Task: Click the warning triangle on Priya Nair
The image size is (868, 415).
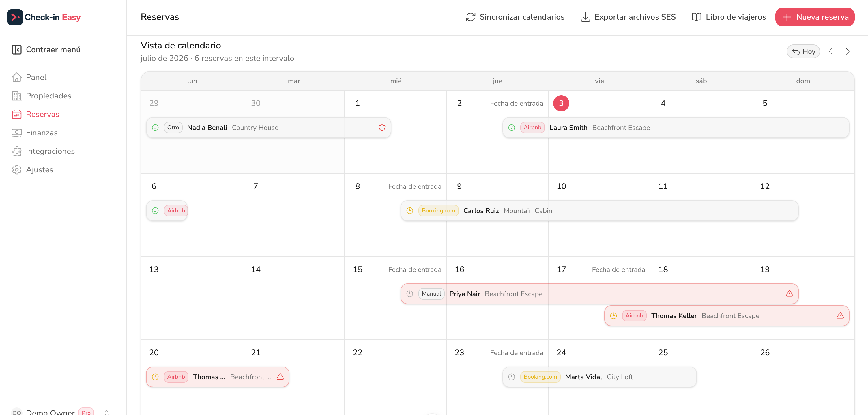Action: pyautogui.click(x=789, y=294)
